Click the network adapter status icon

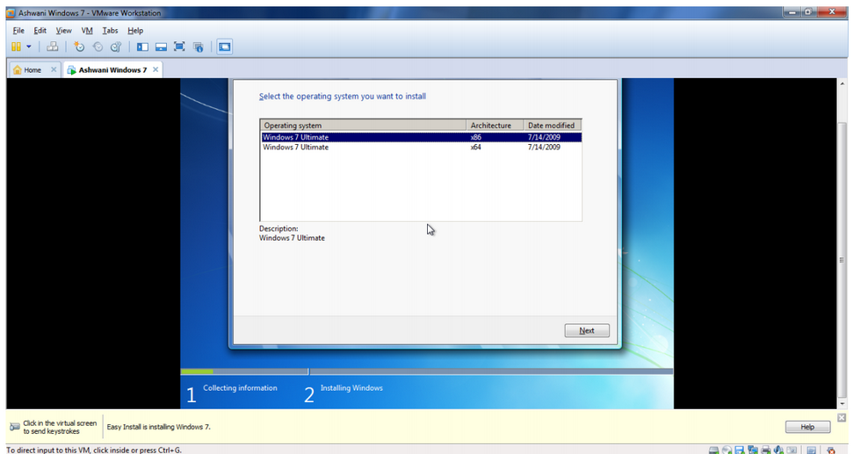click(753, 450)
